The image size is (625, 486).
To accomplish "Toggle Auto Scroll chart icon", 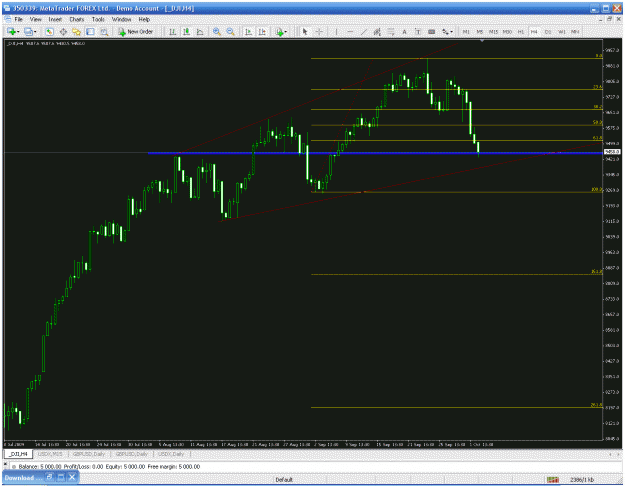I will [x=248, y=31].
